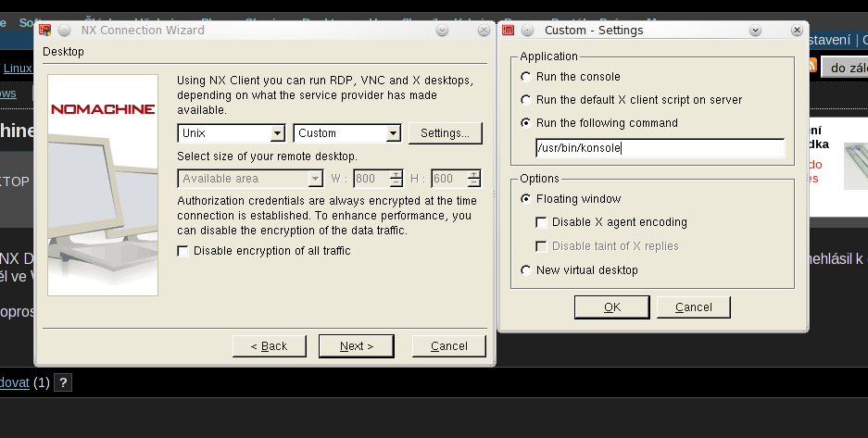
Task: Close the Custom - Settings window
Action: (x=797, y=30)
